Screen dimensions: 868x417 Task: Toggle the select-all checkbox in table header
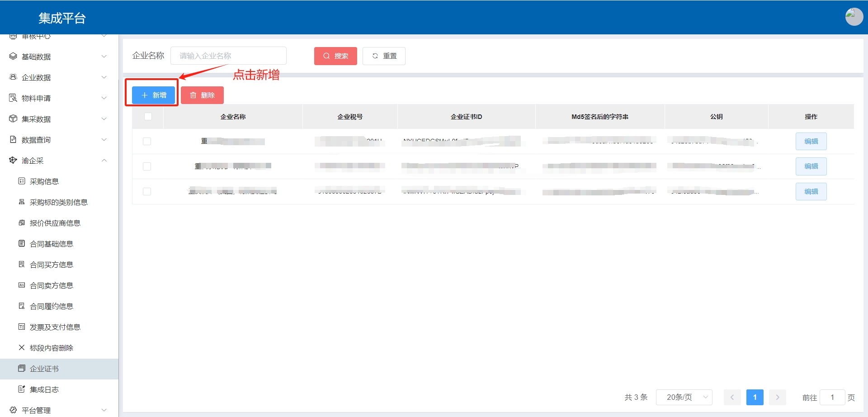click(x=148, y=117)
